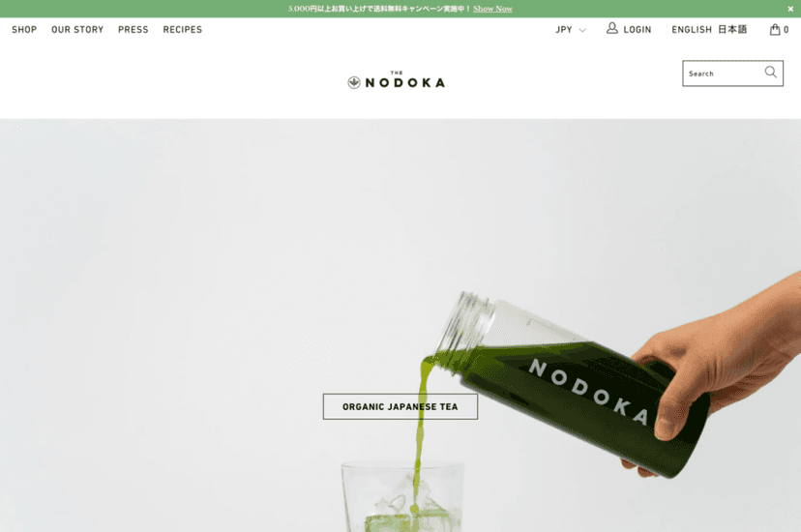Click the ORGANIC JAPANESE TEA button

tap(400, 406)
